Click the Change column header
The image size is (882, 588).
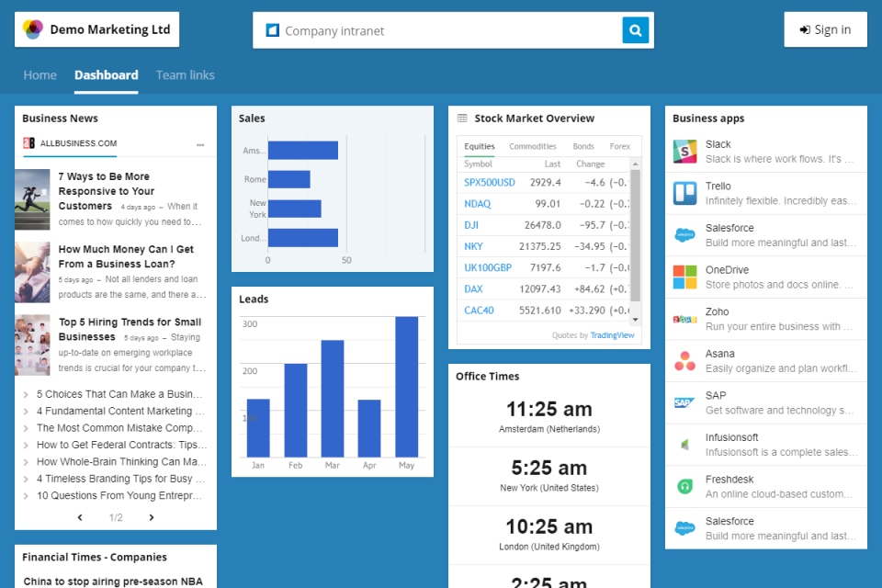click(590, 164)
